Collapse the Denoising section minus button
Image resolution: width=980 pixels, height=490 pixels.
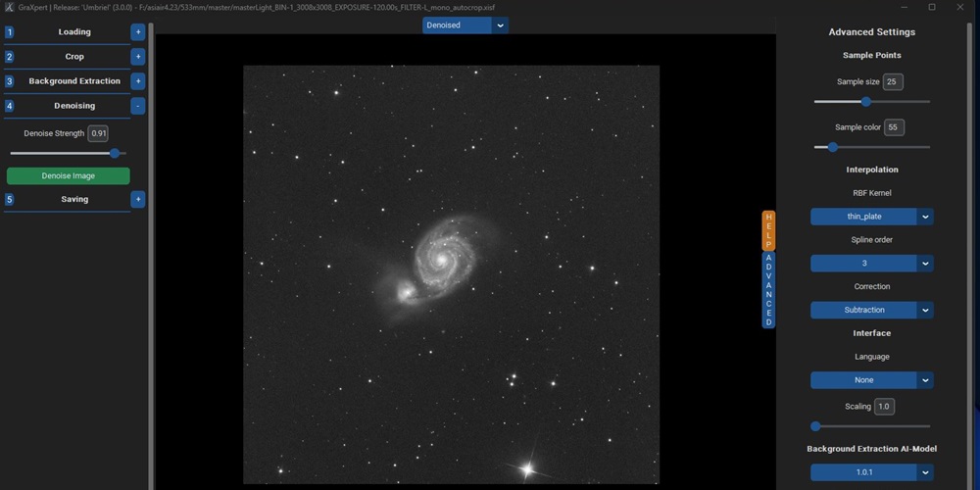138,106
